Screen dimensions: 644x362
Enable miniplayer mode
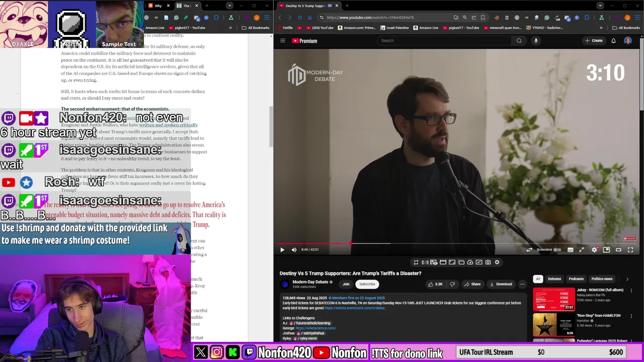coord(606,250)
